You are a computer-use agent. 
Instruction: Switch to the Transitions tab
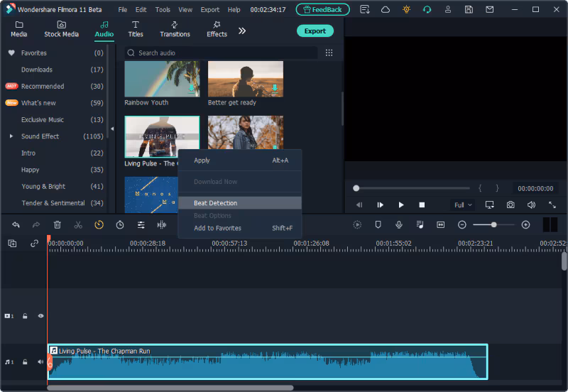[x=175, y=28]
